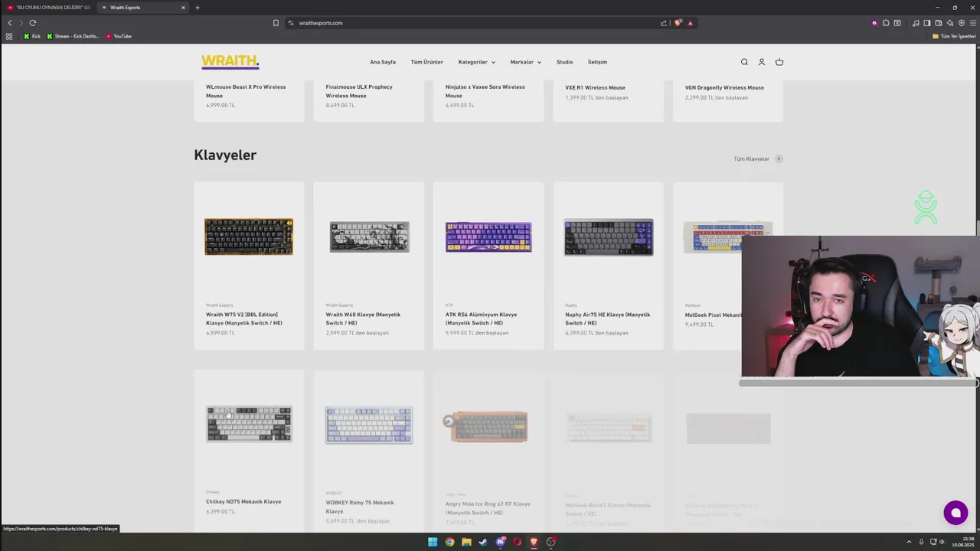Click the Wraith W75 V2 keyboard image
This screenshot has width=980, height=551.
(x=249, y=236)
